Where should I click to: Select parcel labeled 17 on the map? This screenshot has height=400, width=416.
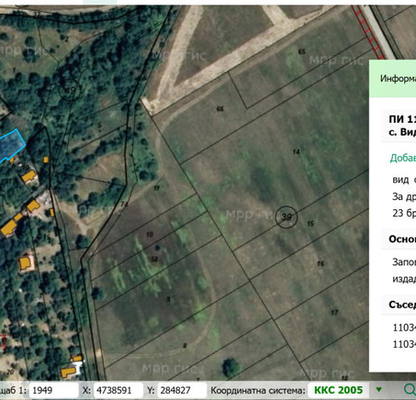(335, 312)
